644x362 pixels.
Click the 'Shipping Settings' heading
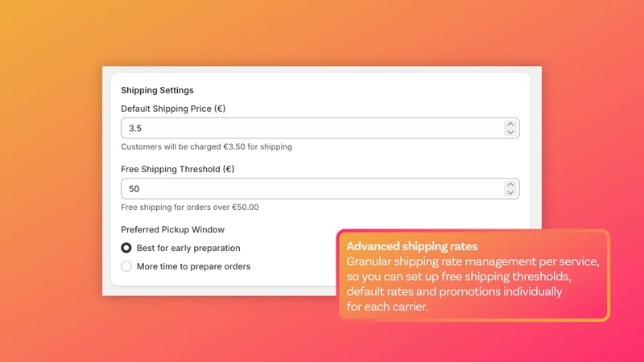[157, 90]
